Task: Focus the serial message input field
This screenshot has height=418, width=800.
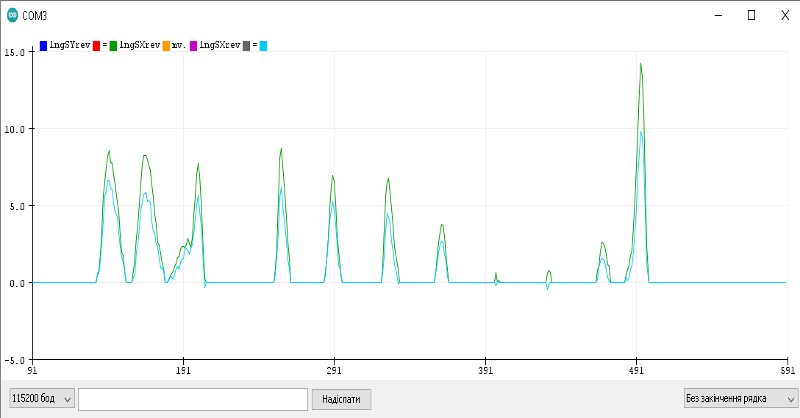Action: click(192, 399)
